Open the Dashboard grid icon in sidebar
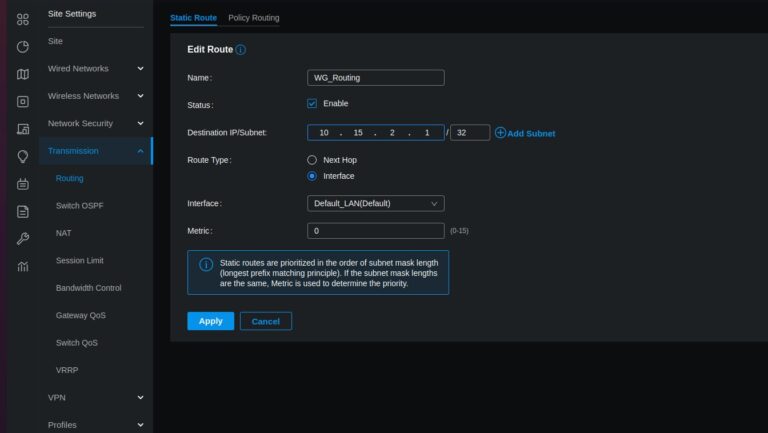The width and height of the screenshot is (768, 433). [x=23, y=20]
